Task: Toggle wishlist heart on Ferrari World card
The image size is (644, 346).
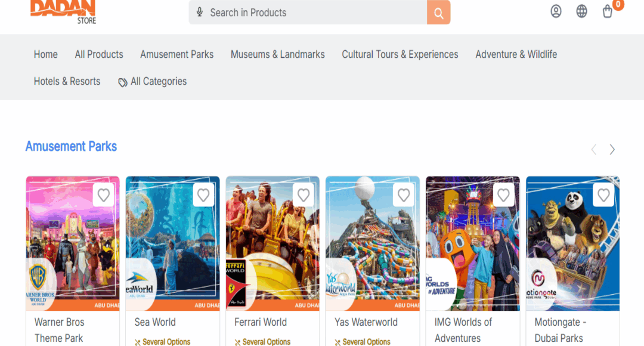Action: point(304,195)
